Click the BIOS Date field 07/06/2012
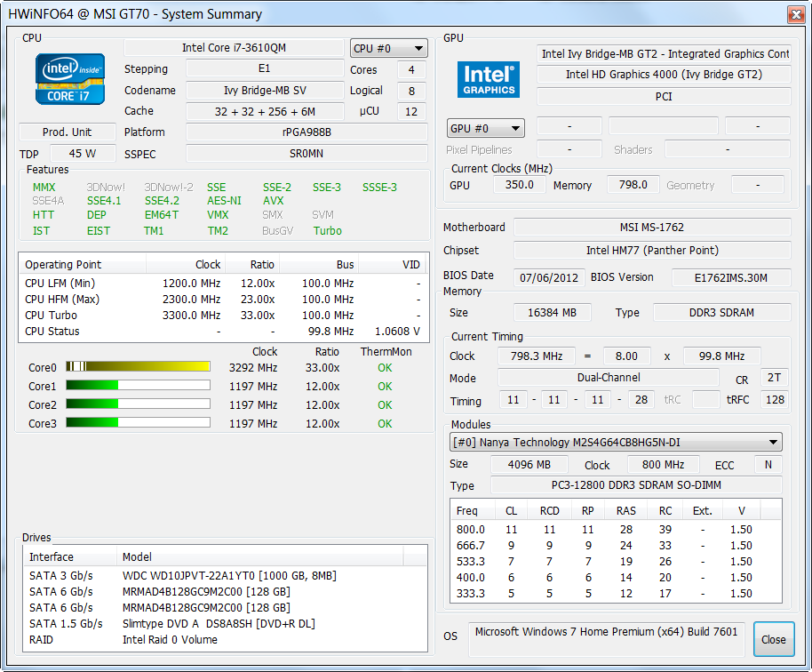 (x=549, y=277)
